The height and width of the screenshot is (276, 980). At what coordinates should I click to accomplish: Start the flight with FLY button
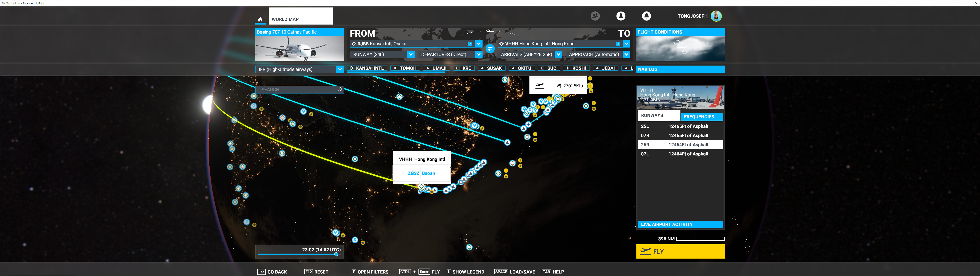[x=680, y=252]
